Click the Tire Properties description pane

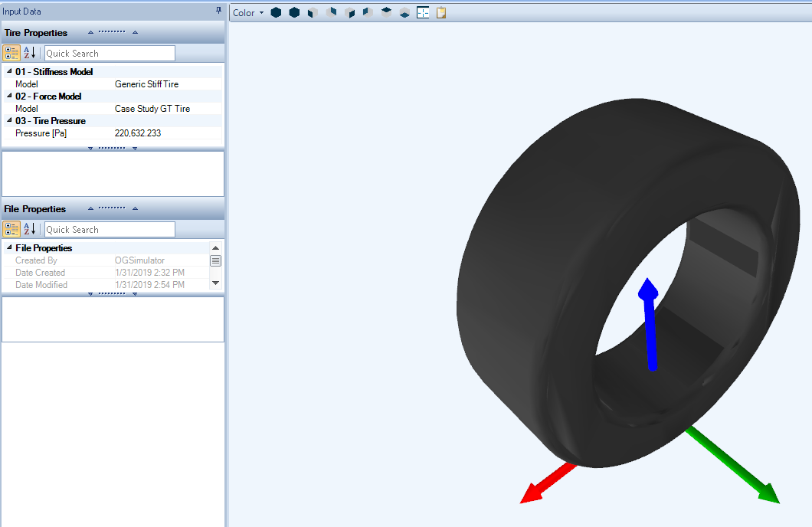(113, 174)
